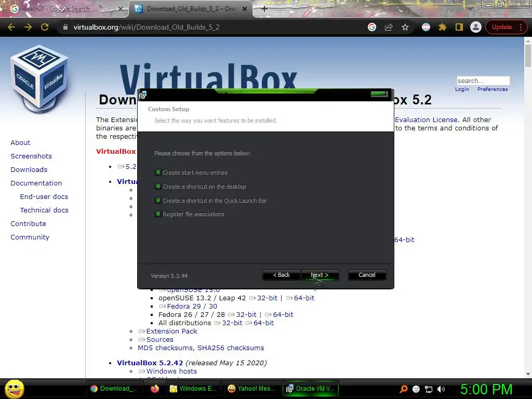
Task: Open a new browser tab
Action: pos(264,9)
